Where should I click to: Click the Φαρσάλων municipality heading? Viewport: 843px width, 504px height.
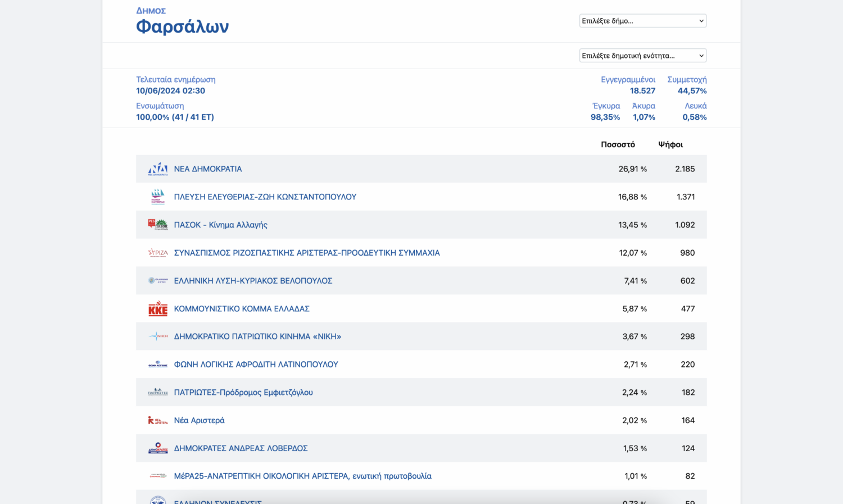point(183,26)
